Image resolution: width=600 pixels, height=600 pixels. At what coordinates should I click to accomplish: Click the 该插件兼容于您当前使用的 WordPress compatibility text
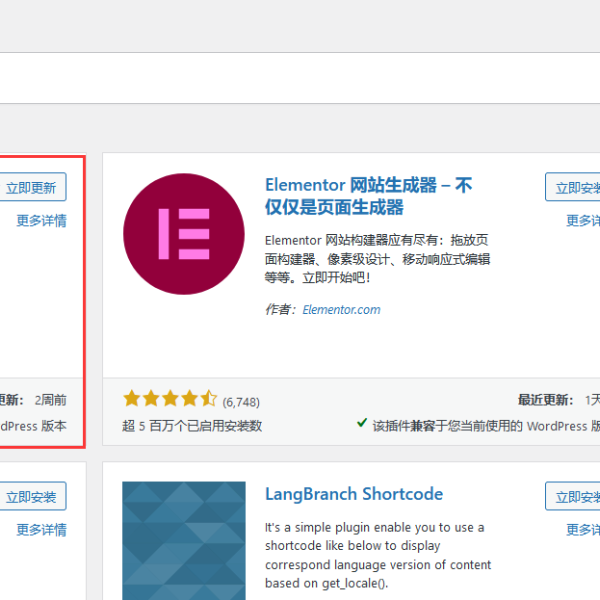pos(486,426)
